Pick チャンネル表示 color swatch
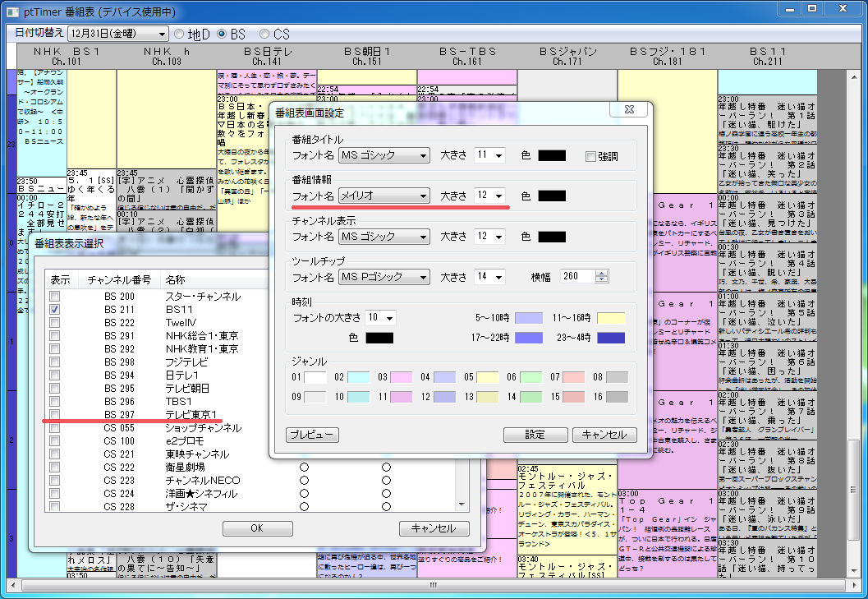The image size is (868, 599). 552,237
